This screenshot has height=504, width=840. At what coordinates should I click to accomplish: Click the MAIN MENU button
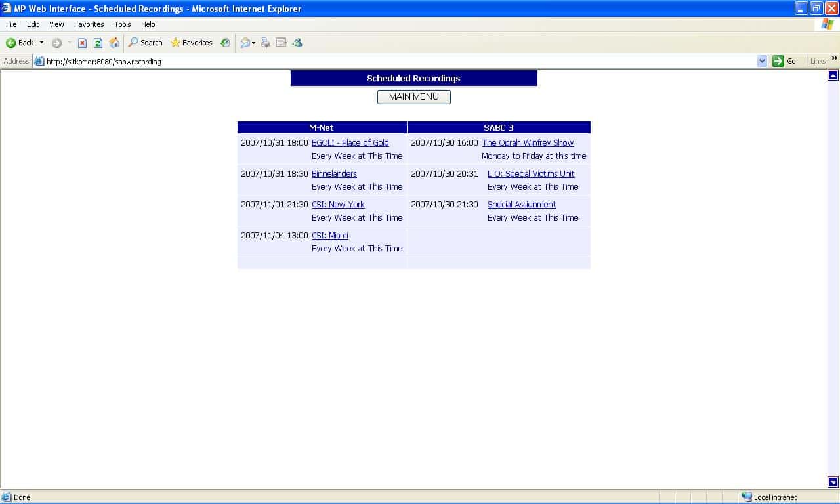click(413, 97)
